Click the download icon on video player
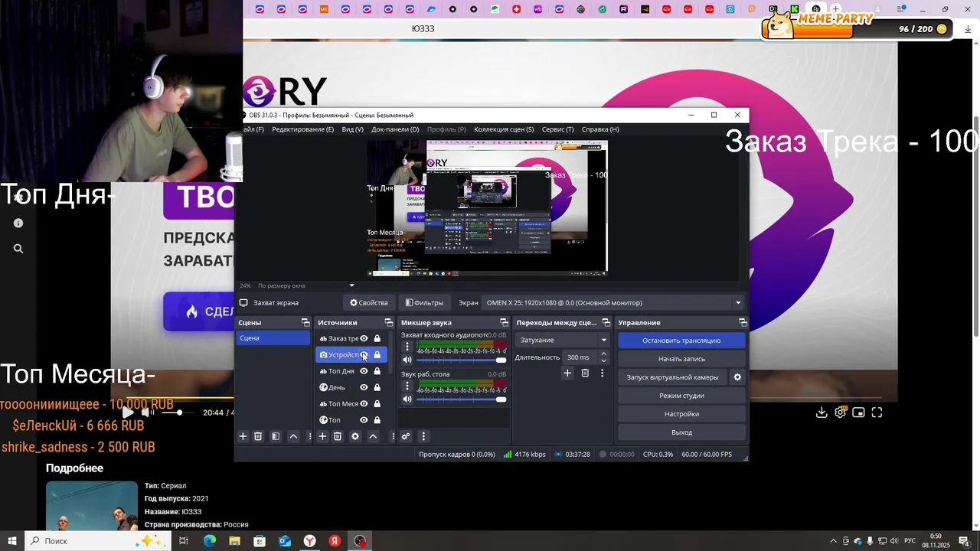 point(822,412)
